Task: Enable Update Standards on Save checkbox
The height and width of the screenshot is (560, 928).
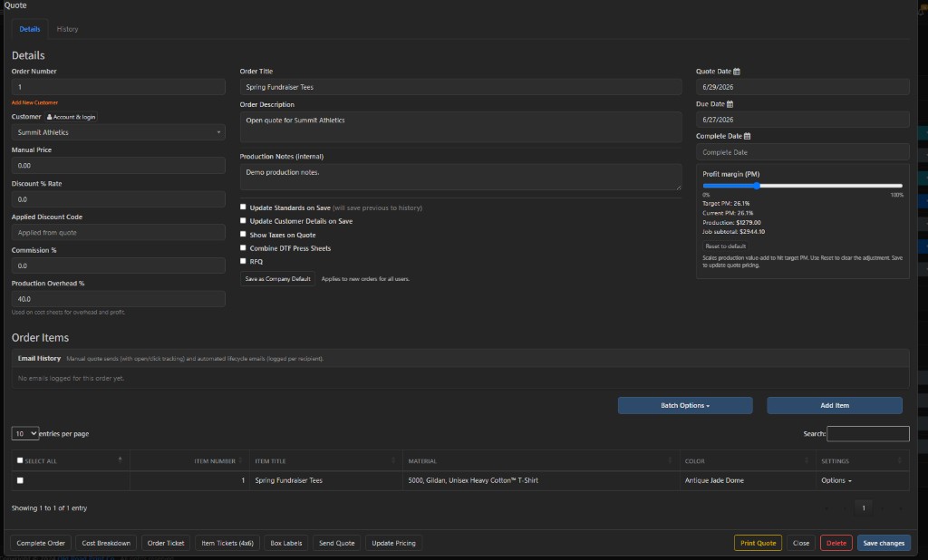Action: click(243, 208)
